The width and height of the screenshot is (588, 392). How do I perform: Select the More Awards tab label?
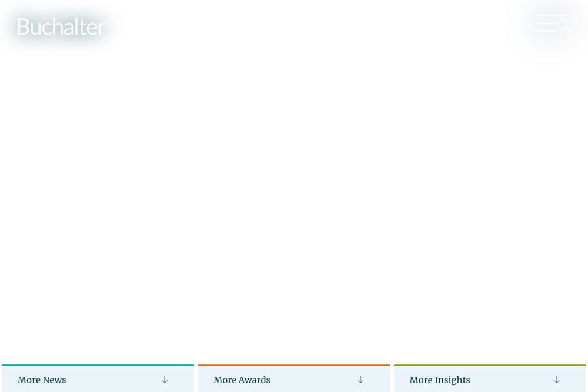tap(242, 380)
